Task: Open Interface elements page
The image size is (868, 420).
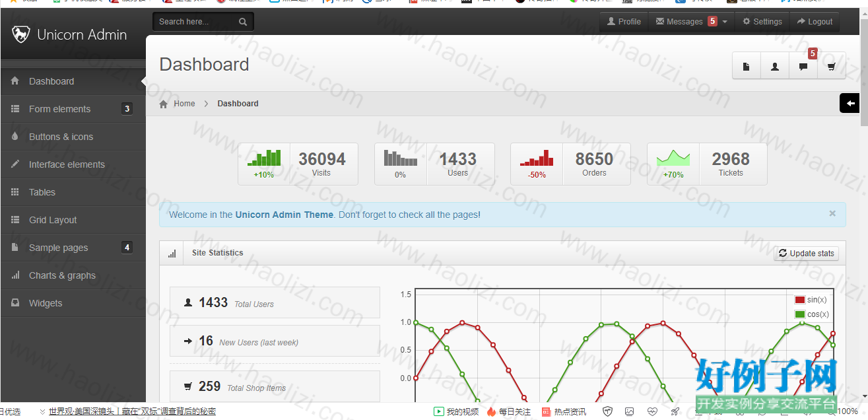Action: 73,164
